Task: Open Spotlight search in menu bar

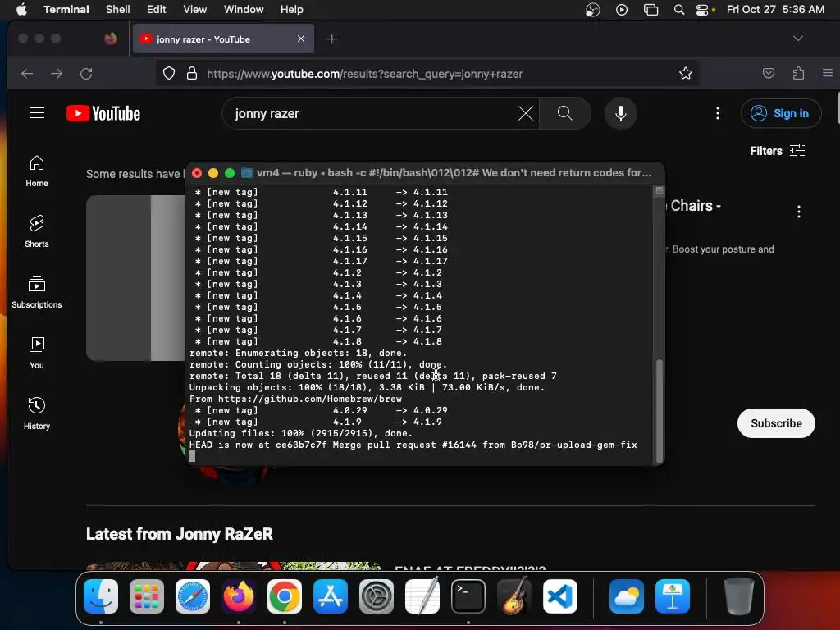Action: coord(678,10)
